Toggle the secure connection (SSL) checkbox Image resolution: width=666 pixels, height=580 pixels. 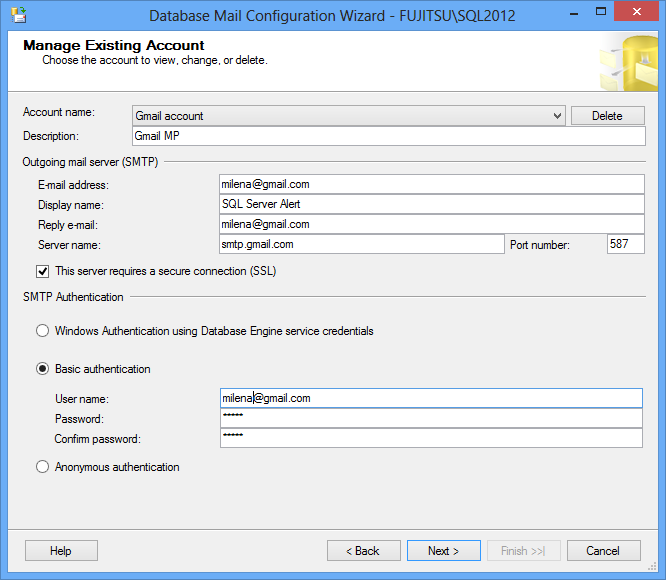43,271
